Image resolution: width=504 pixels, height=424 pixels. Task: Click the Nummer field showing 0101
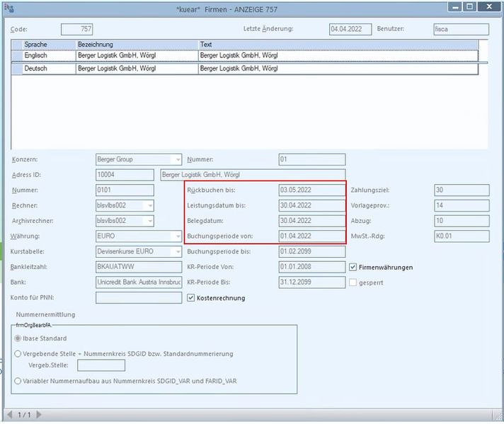click(x=125, y=190)
